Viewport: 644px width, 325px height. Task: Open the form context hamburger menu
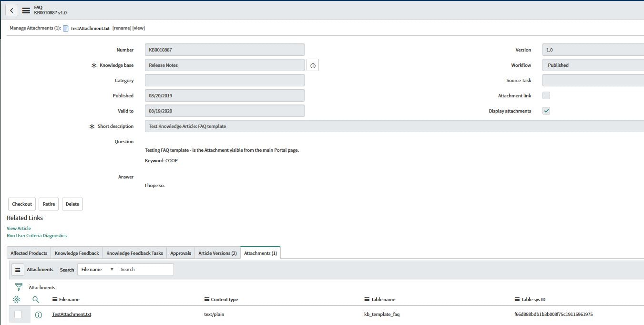tap(26, 10)
